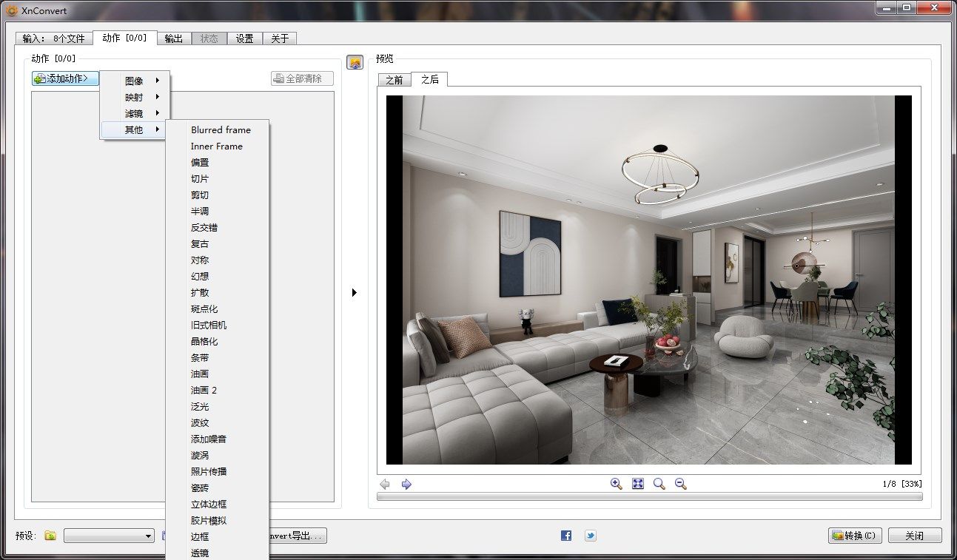Click the 转换(C) button
The height and width of the screenshot is (560, 957).
855,536
